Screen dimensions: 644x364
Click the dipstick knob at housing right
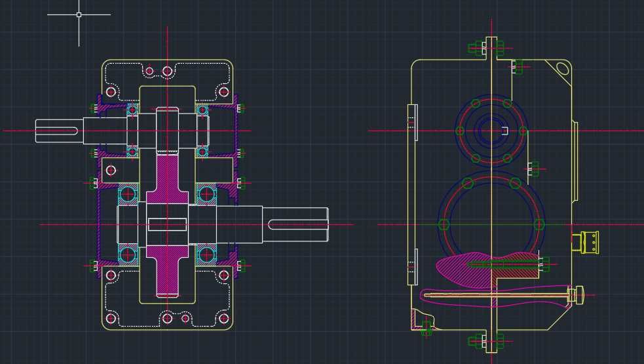tap(580, 295)
